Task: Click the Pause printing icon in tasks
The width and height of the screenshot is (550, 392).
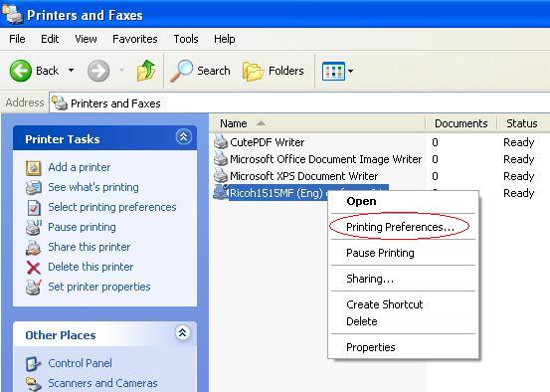Action: [x=34, y=228]
